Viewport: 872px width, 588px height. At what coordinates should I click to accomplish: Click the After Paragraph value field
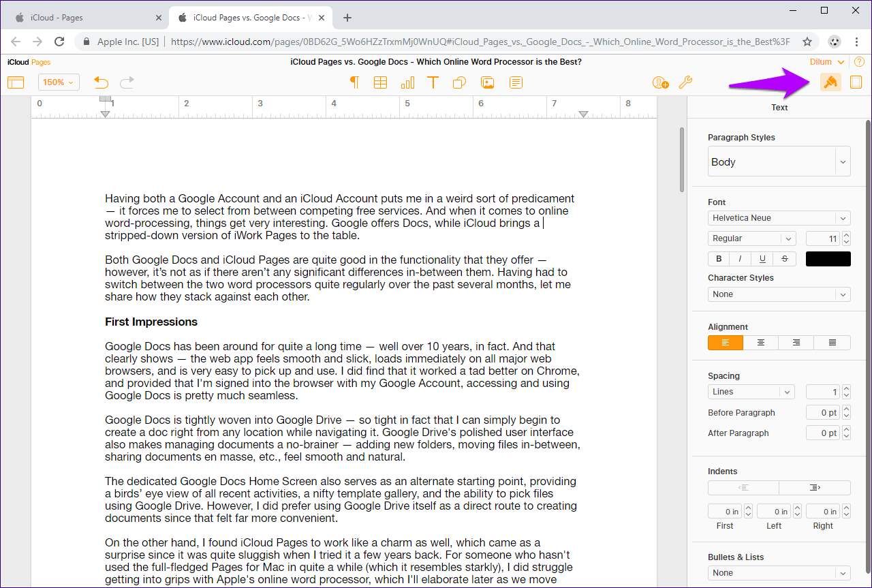click(823, 433)
